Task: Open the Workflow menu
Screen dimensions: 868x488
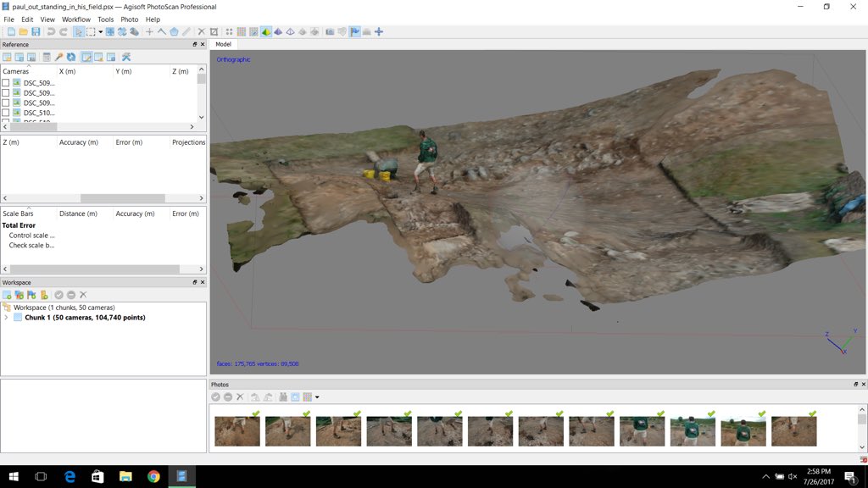Action: [76, 19]
